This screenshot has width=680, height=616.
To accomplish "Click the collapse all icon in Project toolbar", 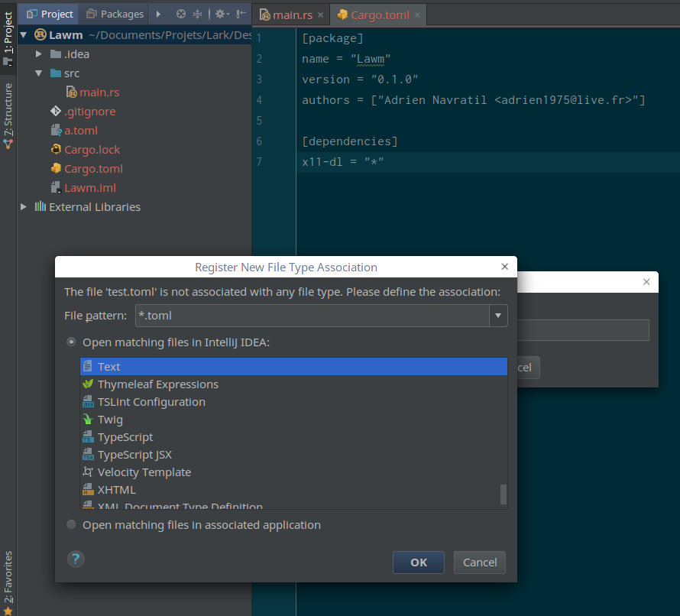I will (197, 14).
